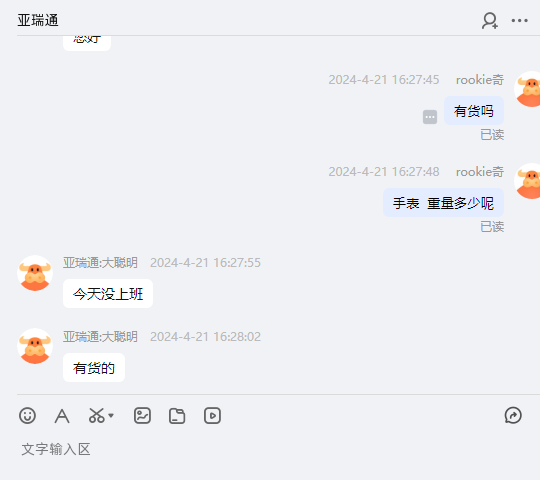
Task: Open the quick reply bubble icon
Action: click(x=513, y=415)
